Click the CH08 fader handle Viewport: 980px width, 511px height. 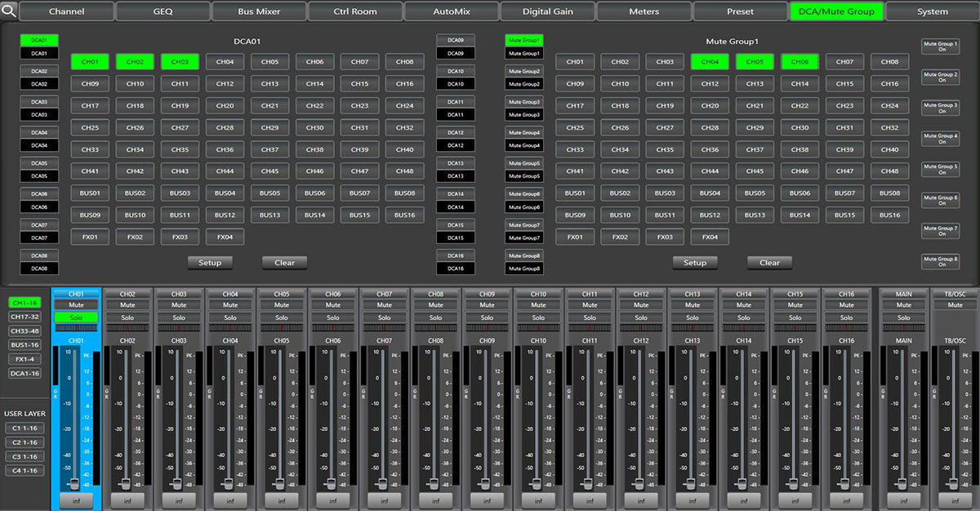tap(435, 483)
